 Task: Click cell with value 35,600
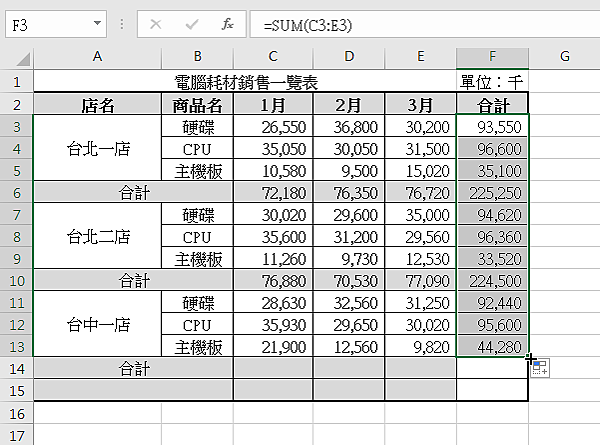click(x=273, y=236)
